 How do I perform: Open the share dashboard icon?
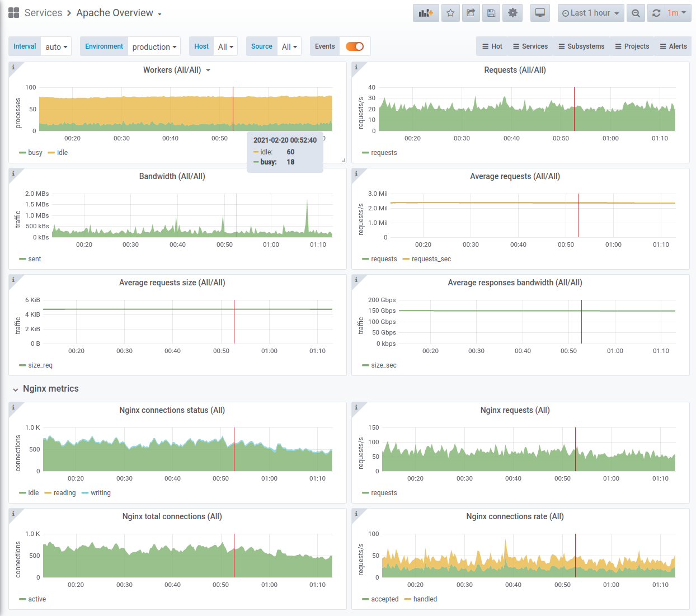(471, 13)
